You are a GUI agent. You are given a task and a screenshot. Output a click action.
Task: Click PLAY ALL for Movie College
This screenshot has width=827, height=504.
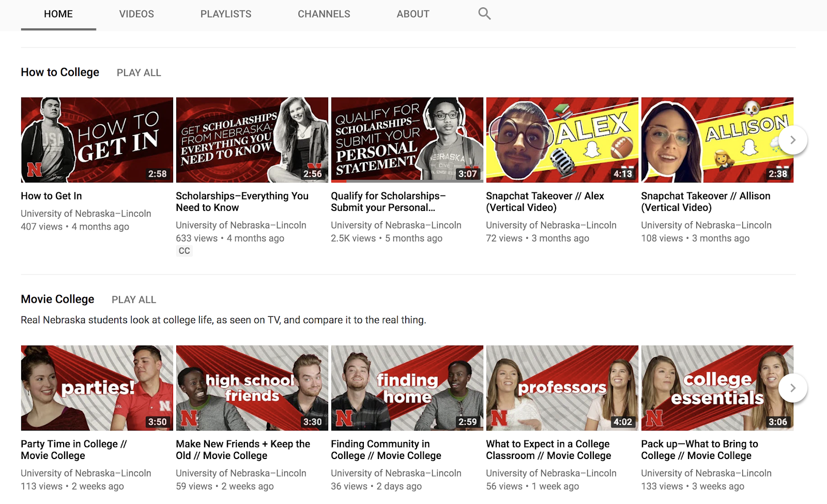coord(134,300)
